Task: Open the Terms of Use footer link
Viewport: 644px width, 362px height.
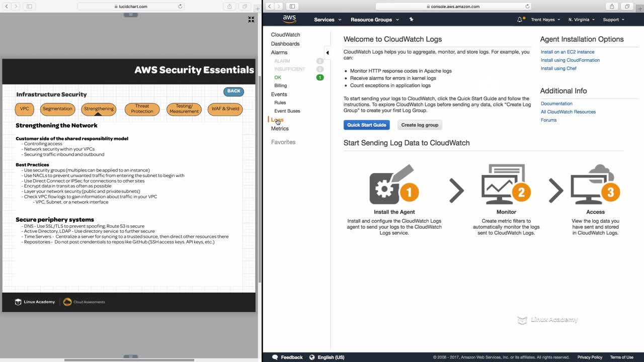Action: tap(622, 357)
